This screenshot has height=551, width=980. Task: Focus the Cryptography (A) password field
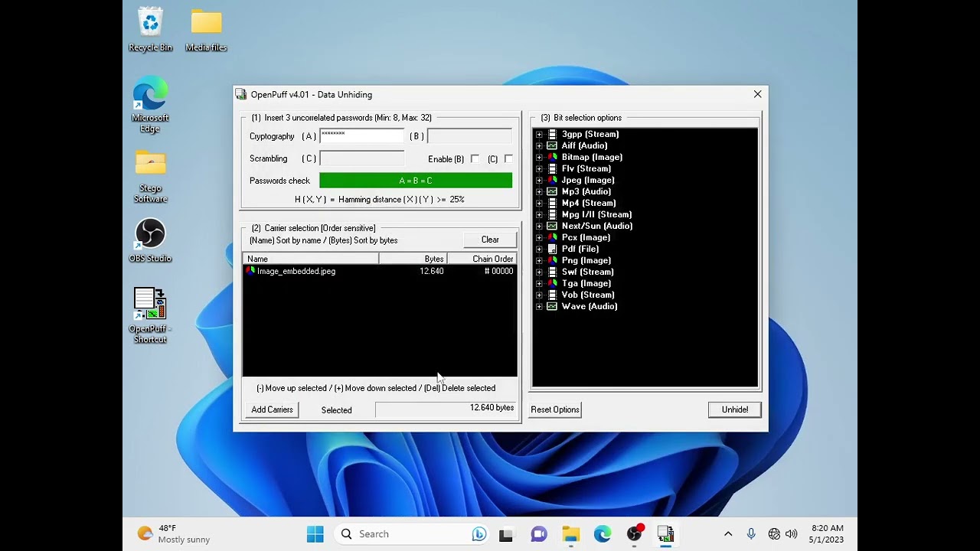pyautogui.click(x=361, y=135)
